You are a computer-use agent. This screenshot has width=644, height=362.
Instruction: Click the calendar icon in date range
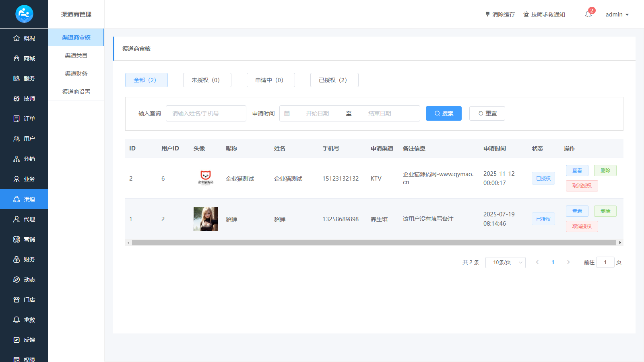287,113
